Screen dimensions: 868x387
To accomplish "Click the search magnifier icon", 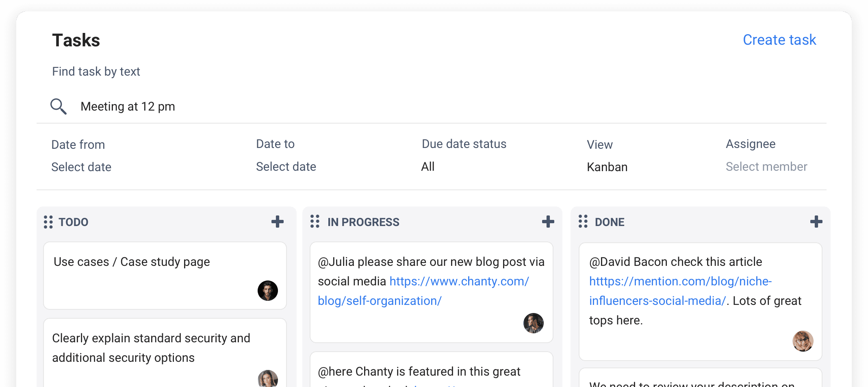I will coord(59,107).
